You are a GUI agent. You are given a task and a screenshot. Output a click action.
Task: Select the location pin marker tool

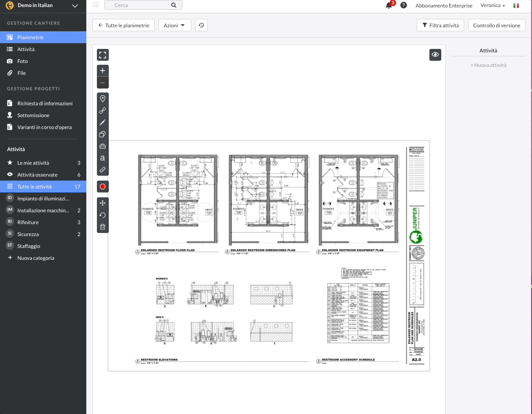[103, 99]
